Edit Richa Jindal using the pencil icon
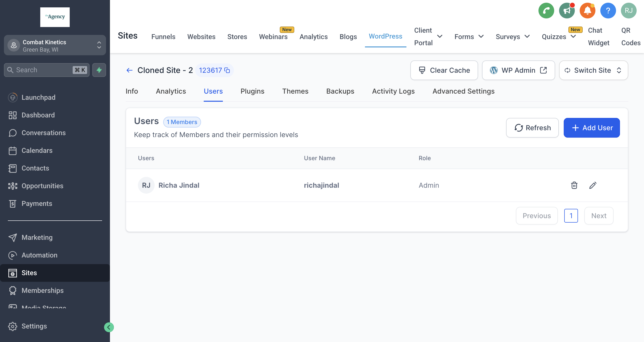 coord(593,185)
